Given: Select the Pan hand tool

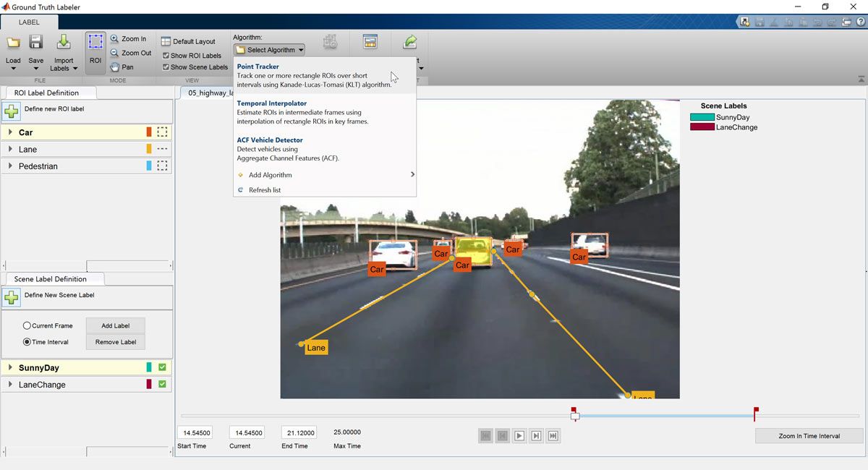Looking at the screenshot, I should [x=122, y=67].
